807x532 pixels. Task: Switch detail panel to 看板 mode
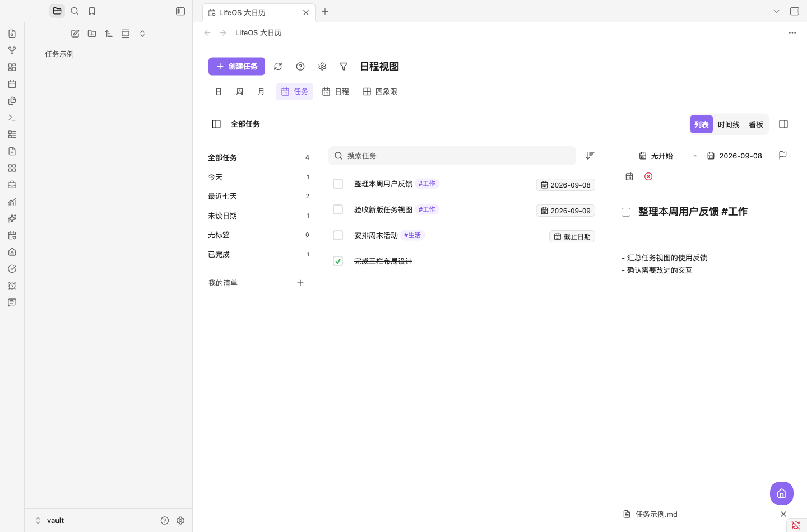tap(756, 124)
